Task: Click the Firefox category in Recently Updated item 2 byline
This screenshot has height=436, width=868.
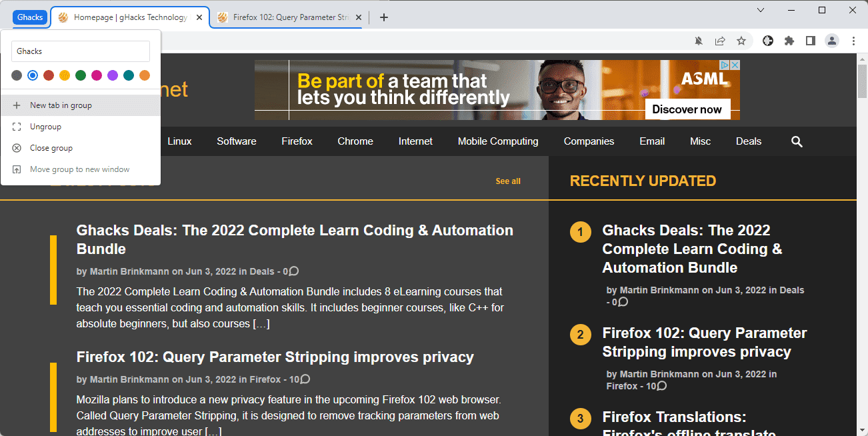Action: [x=622, y=386]
